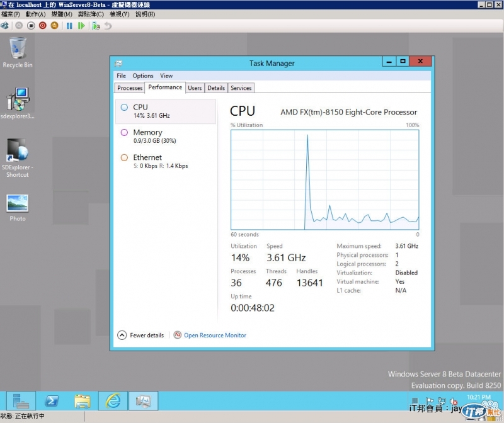Shut down the VM using the red power icon
This screenshot has height=423, width=504.
tap(42, 26)
